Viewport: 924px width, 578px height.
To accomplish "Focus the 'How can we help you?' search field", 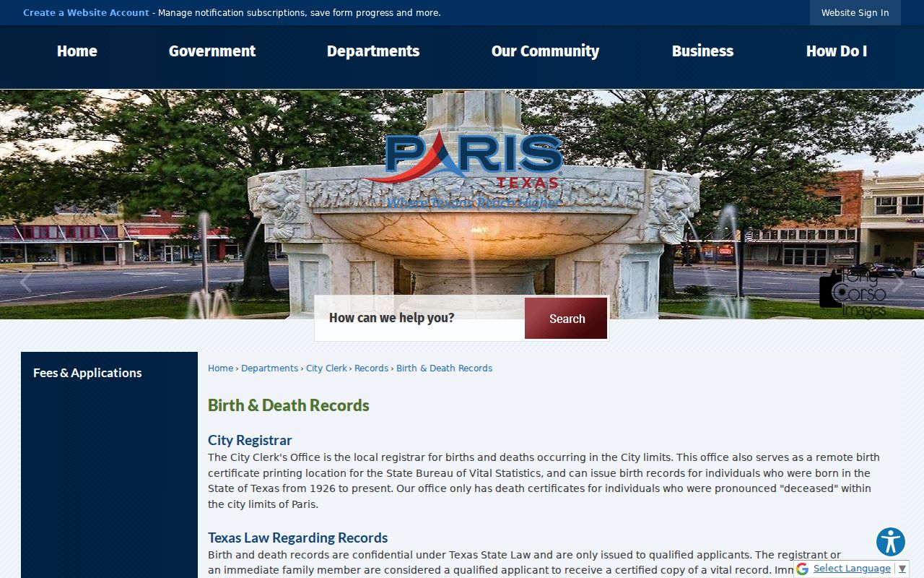I will click(x=420, y=318).
